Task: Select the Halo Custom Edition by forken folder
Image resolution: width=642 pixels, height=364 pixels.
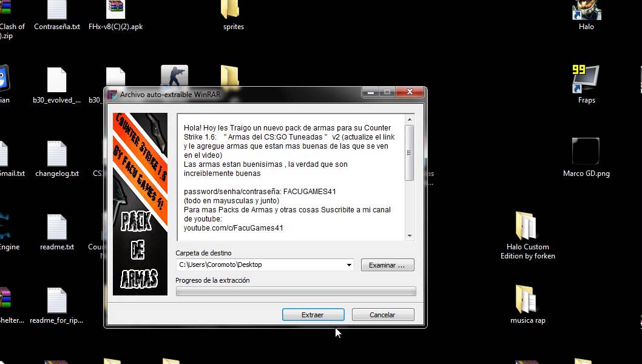Action: coord(528,236)
